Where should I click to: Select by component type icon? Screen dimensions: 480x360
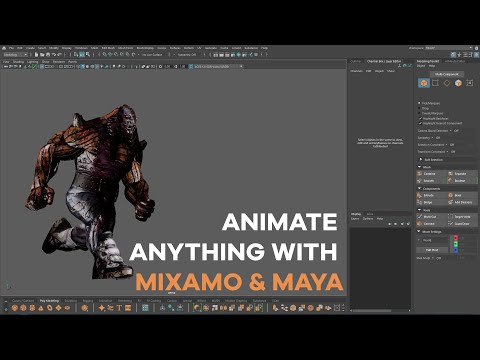(88, 54)
